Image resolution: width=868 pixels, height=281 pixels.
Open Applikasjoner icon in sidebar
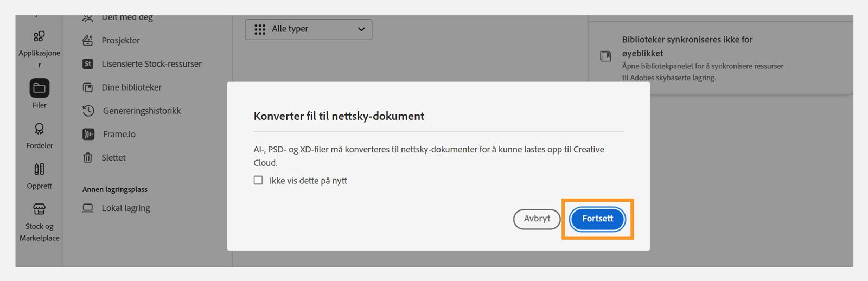(x=39, y=36)
